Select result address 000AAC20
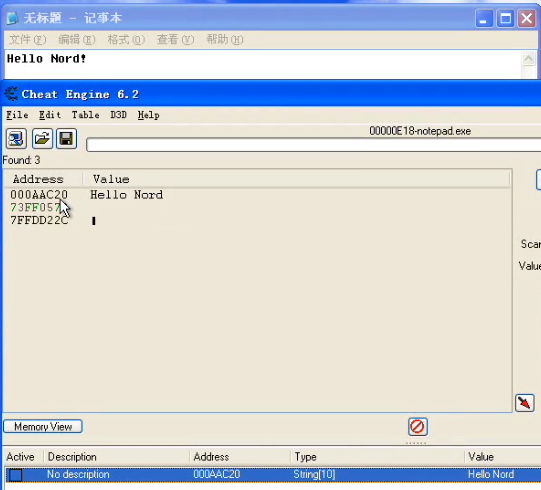Image resolution: width=541 pixels, height=490 pixels. [x=39, y=195]
